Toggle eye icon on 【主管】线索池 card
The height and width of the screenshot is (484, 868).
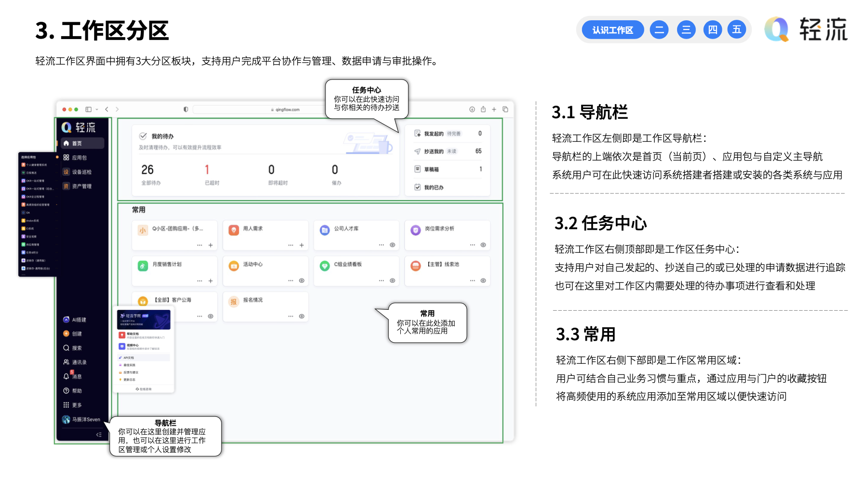click(483, 281)
